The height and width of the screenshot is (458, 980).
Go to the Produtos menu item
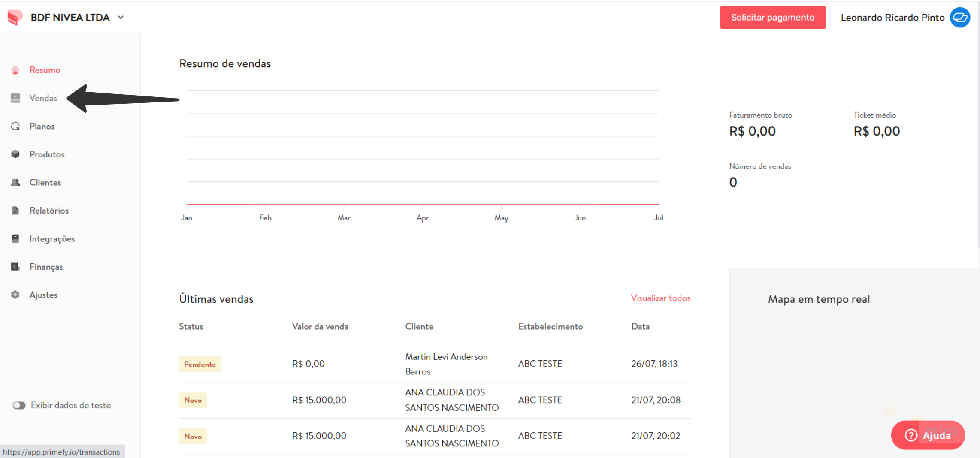point(47,154)
